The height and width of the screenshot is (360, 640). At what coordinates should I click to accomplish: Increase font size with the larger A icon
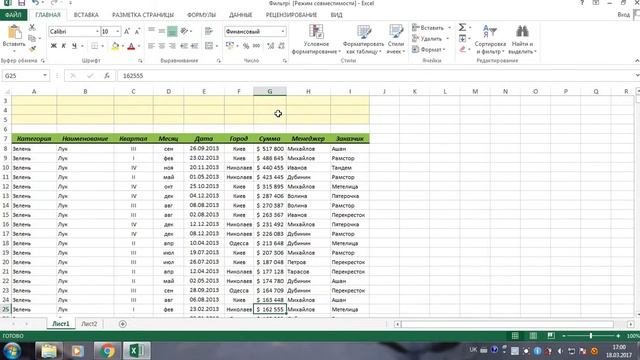pyautogui.click(x=127, y=31)
